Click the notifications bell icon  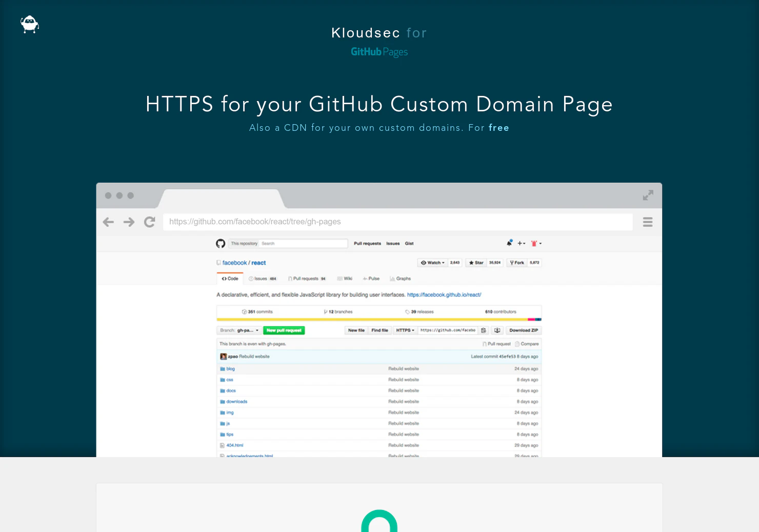click(x=509, y=243)
